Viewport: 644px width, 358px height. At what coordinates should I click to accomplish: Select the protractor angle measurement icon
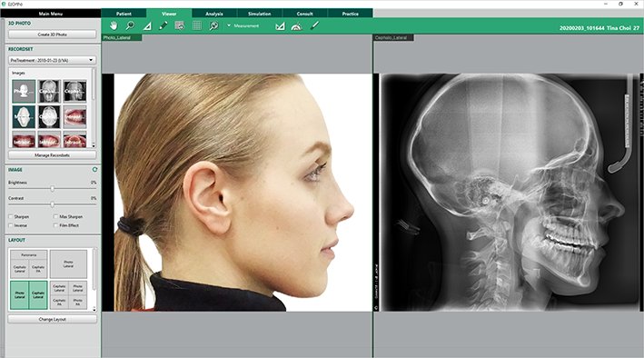[x=296, y=25]
